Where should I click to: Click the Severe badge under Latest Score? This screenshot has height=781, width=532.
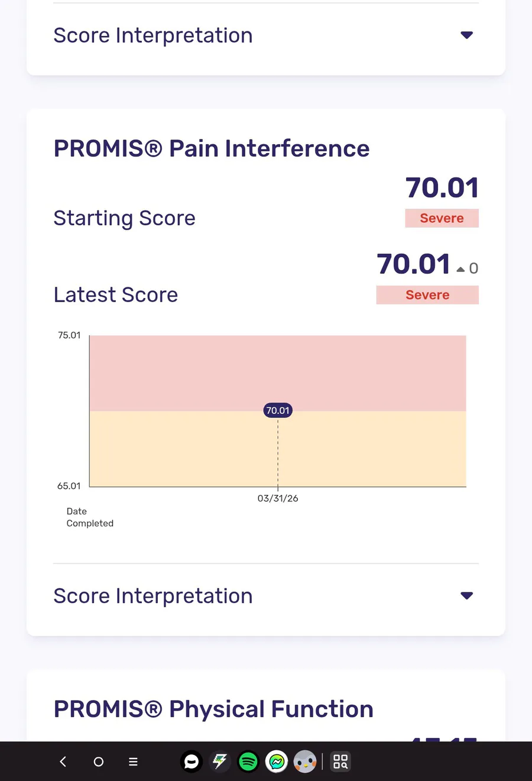tap(427, 295)
